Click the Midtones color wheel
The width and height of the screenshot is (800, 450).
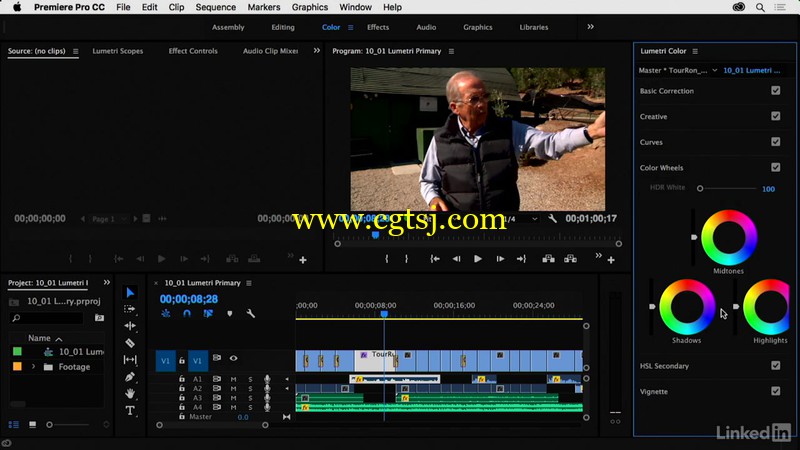pos(729,237)
